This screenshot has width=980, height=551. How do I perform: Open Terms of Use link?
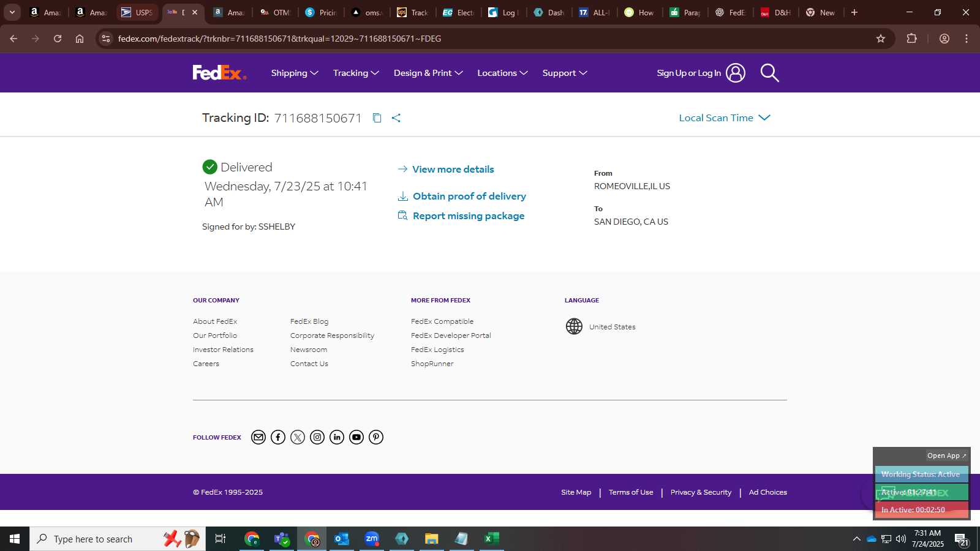[631, 492]
